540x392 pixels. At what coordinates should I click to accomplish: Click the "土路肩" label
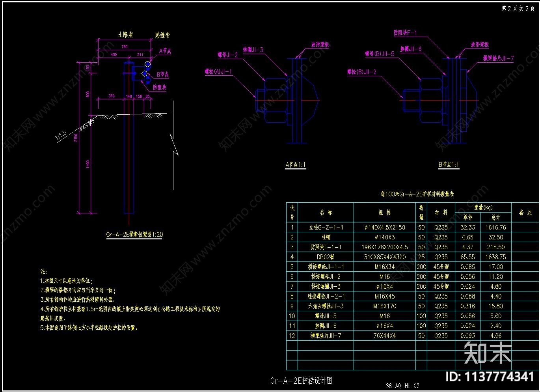point(125,35)
